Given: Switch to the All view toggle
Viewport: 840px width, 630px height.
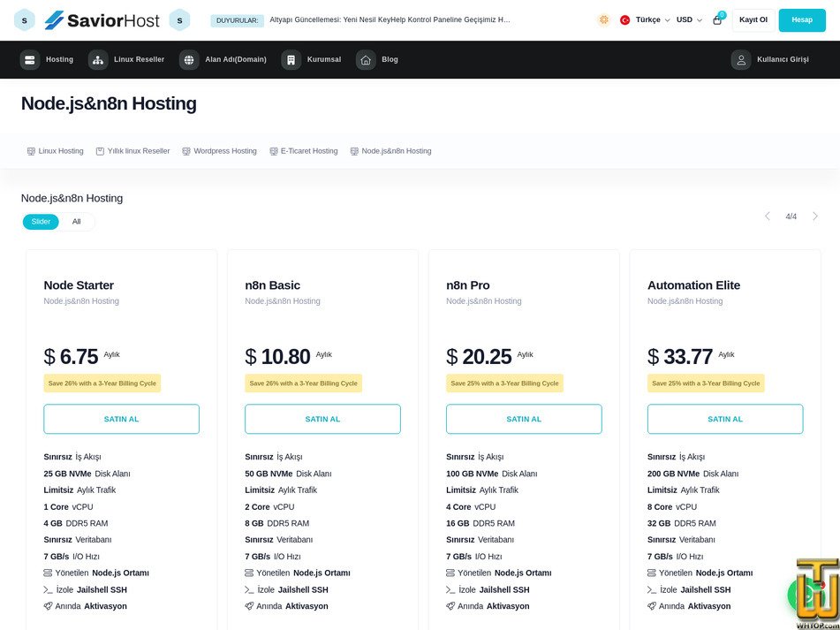Looking at the screenshot, I should [x=77, y=222].
